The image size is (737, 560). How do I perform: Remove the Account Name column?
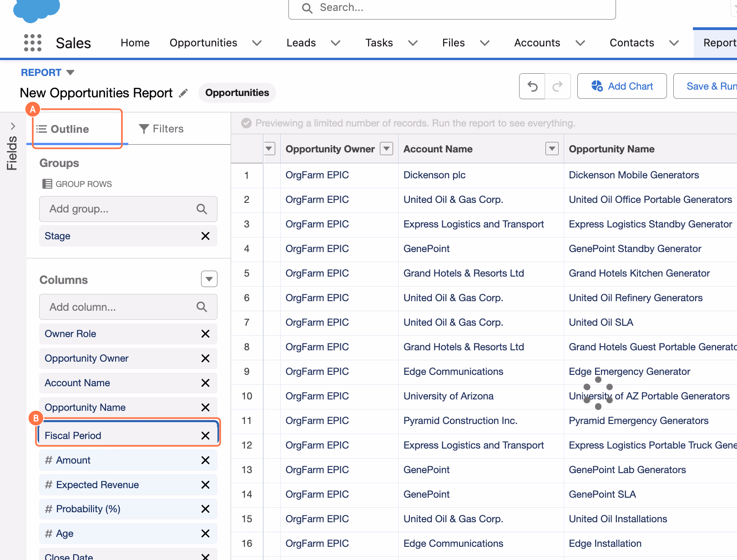[x=206, y=383]
